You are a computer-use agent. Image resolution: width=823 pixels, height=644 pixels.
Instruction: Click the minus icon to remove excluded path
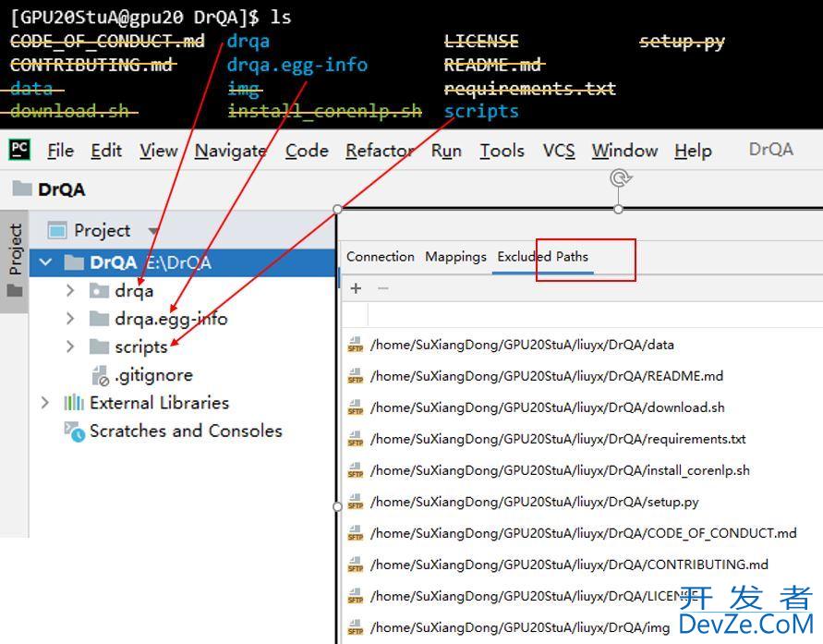(383, 288)
